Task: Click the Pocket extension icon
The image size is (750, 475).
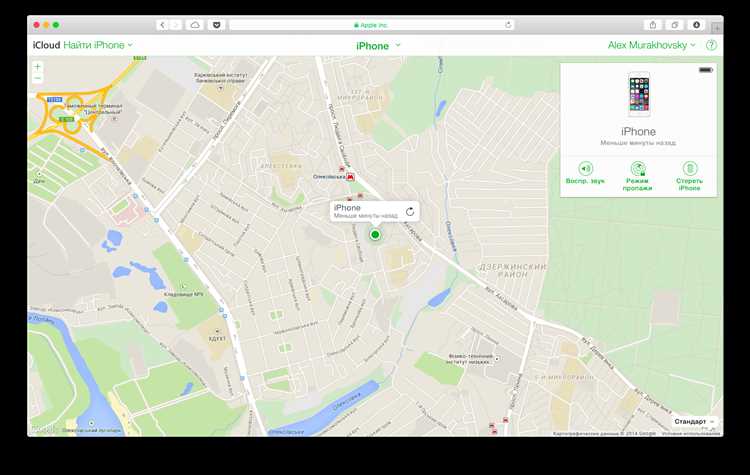Action: coord(217,25)
